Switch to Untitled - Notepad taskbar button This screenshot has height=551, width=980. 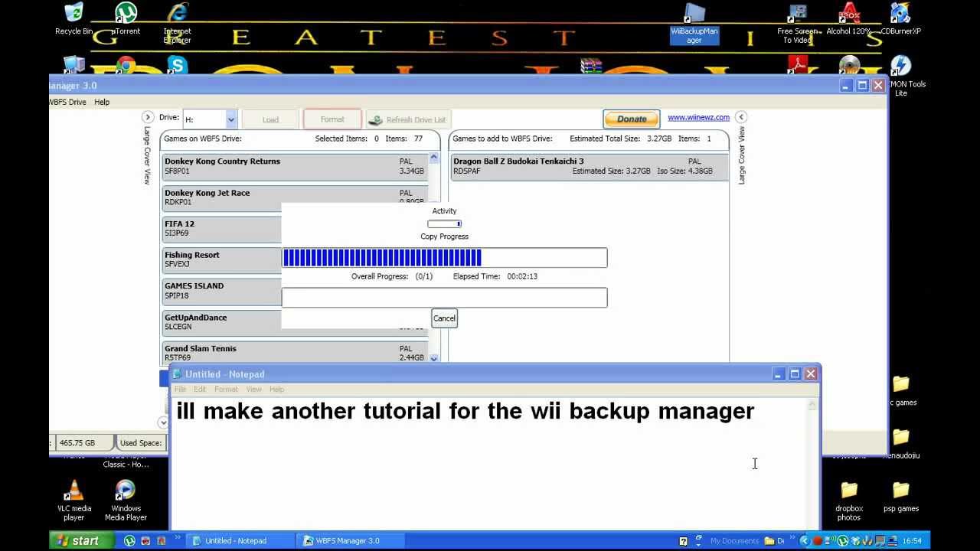[241, 540]
